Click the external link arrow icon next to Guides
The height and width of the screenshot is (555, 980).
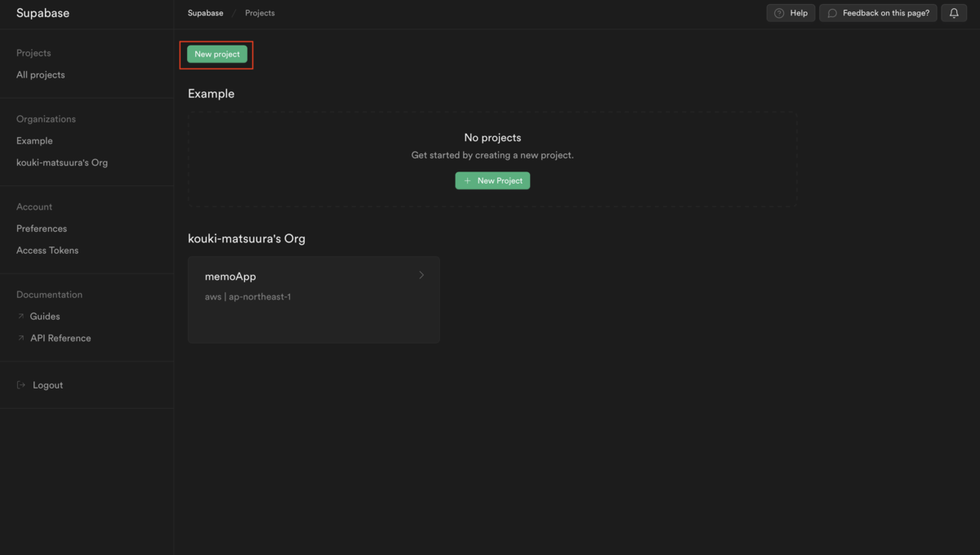click(x=21, y=316)
